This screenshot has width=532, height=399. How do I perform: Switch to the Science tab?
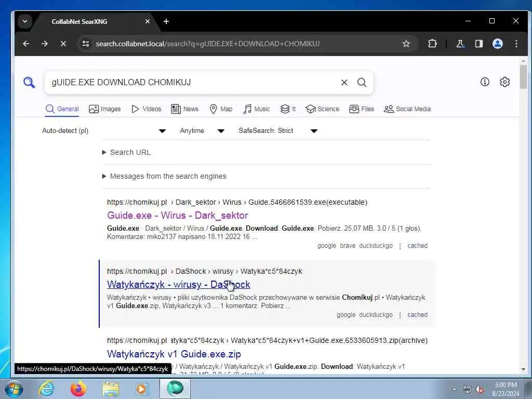[x=322, y=109]
